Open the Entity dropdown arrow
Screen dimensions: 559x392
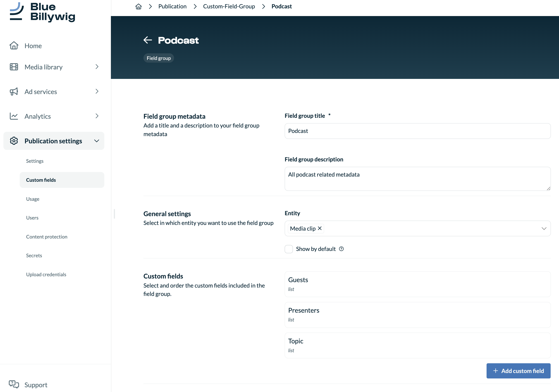pyautogui.click(x=544, y=228)
